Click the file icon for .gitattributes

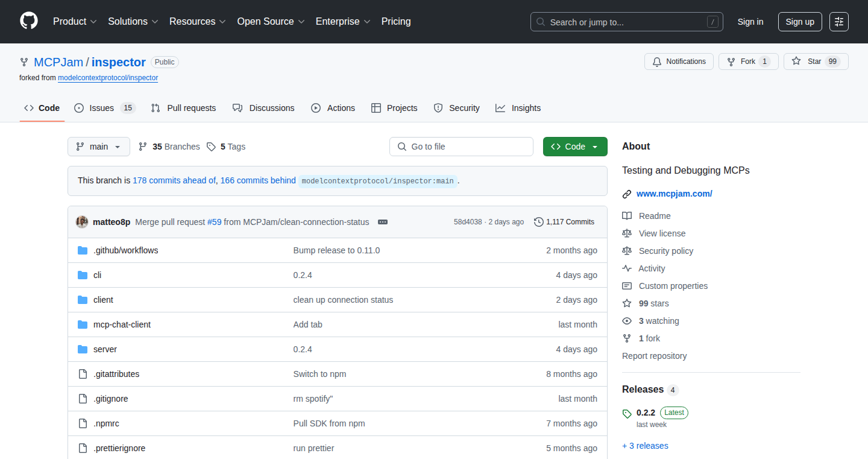click(x=83, y=374)
